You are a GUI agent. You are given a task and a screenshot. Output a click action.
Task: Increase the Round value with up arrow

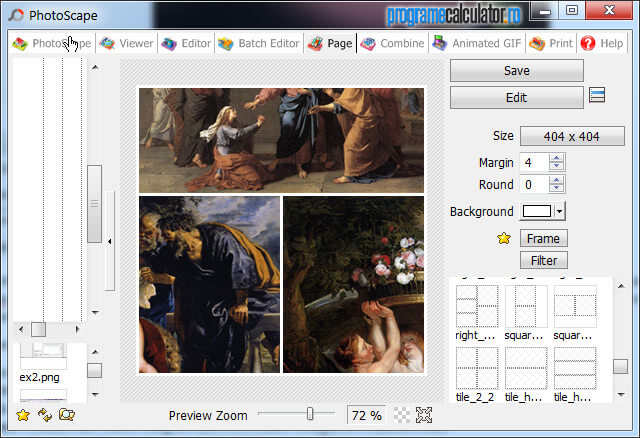[556, 180]
